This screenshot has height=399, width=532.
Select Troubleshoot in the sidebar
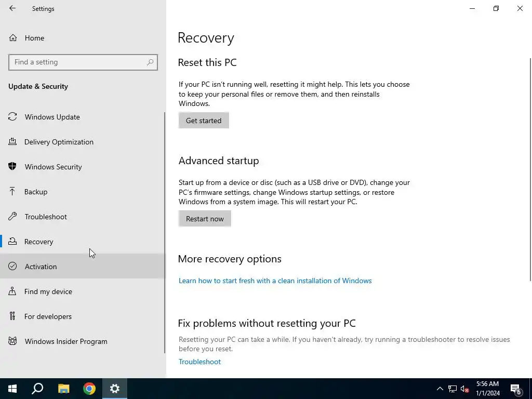(x=46, y=217)
